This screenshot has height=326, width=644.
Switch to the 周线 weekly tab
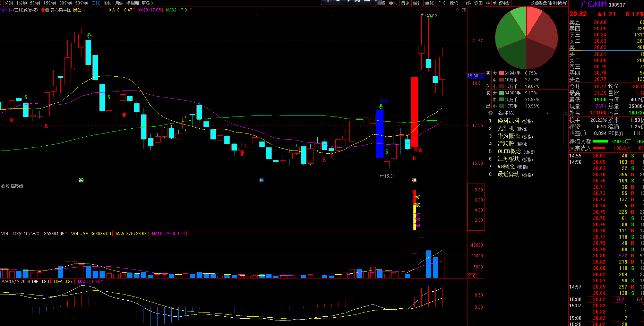click(x=108, y=3)
